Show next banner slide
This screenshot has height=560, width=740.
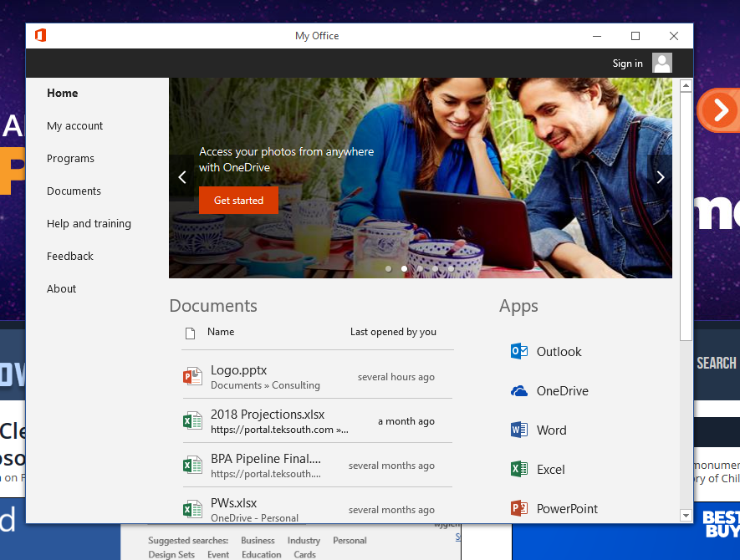[661, 177]
